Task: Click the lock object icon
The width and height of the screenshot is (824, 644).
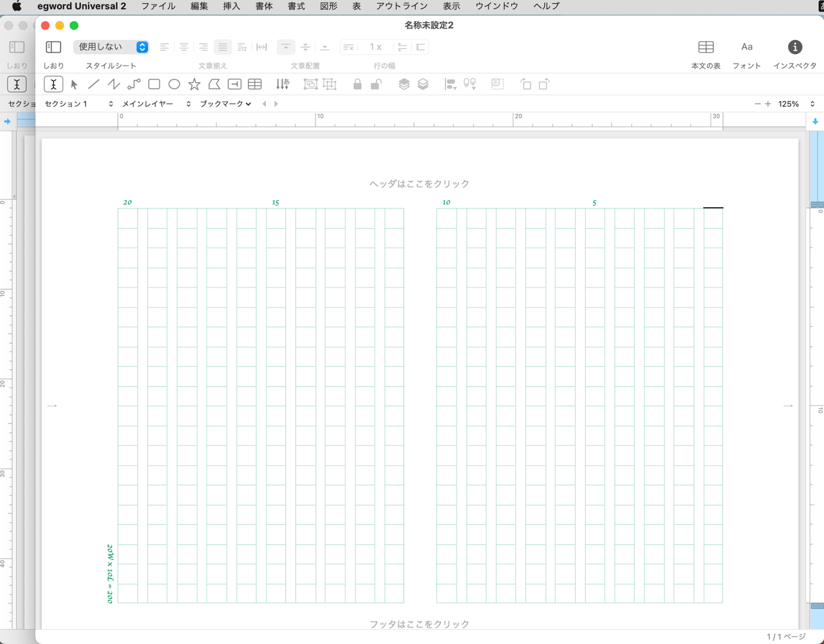Action: tap(357, 84)
